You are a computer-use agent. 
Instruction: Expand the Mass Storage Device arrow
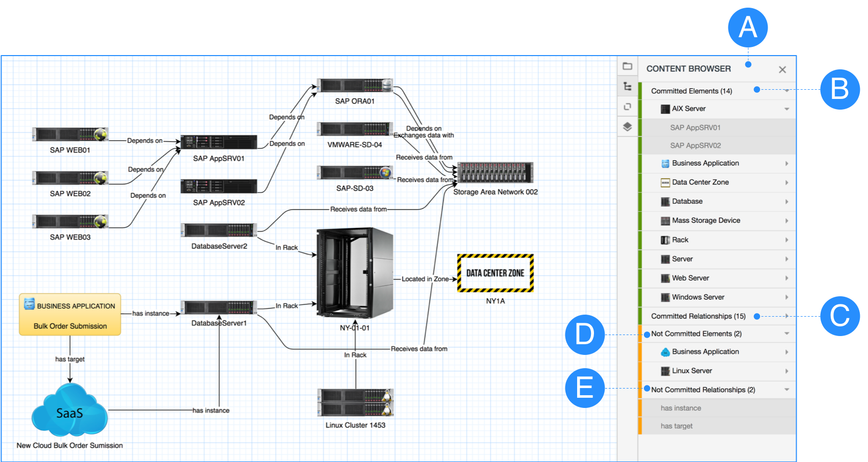[787, 221]
